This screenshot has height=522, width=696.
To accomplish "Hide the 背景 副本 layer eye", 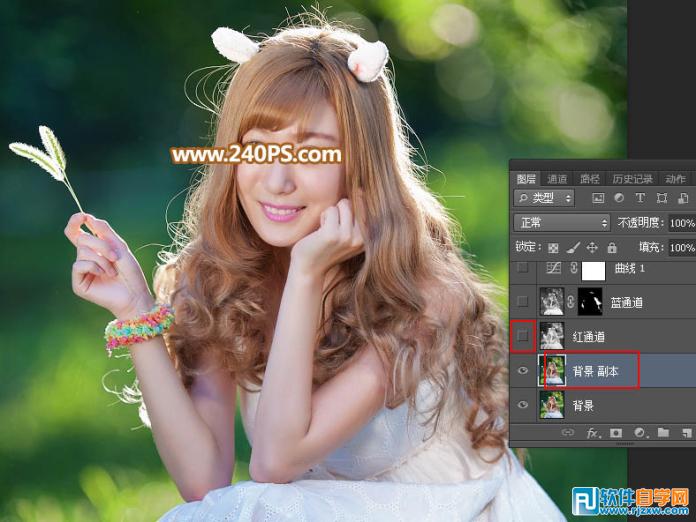I will pyautogui.click(x=523, y=370).
